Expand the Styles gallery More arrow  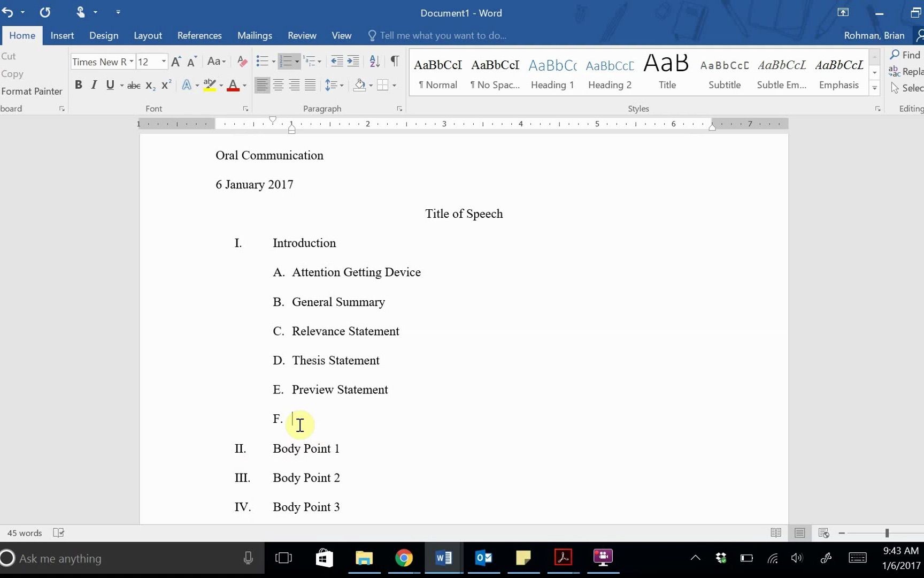875,88
